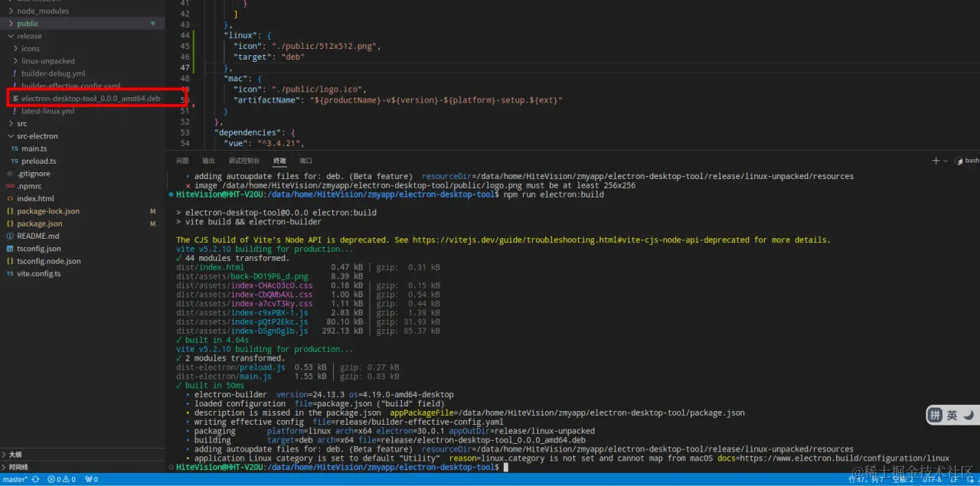Image resolution: width=980 pixels, height=486 pixels.
Task: Open tsconfig.node.json file
Action: (x=48, y=261)
